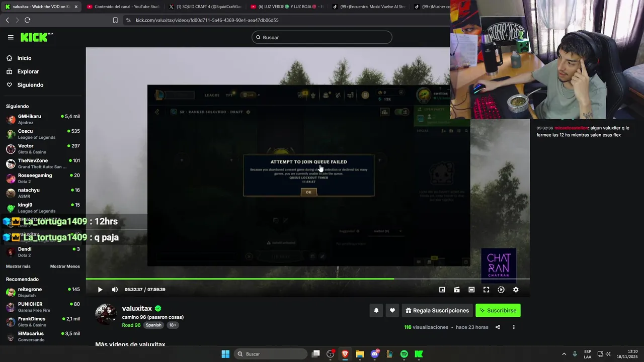Click OK in the queue failed dialog
644x362 pixels.
[x=308, y=192]
